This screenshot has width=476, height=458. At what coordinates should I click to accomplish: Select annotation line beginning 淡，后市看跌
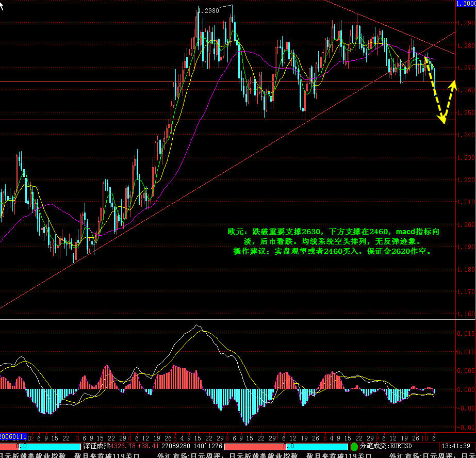[333, 241]
